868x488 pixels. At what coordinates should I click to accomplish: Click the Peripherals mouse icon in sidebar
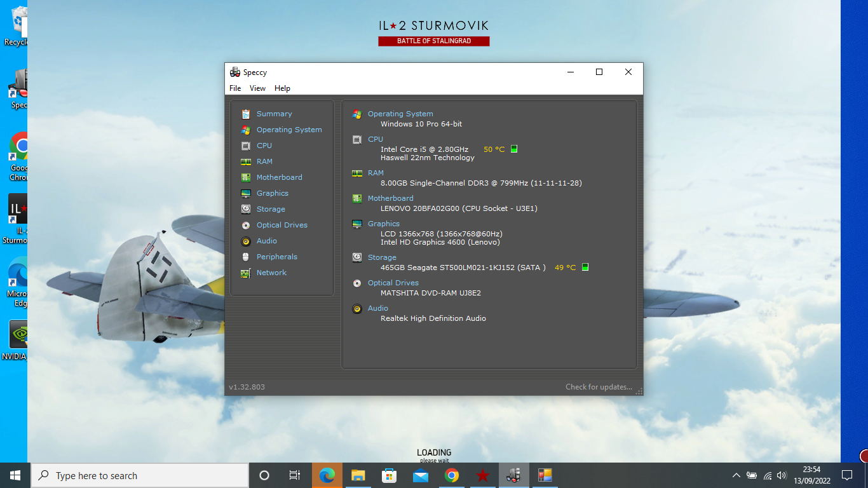(246, 257)
